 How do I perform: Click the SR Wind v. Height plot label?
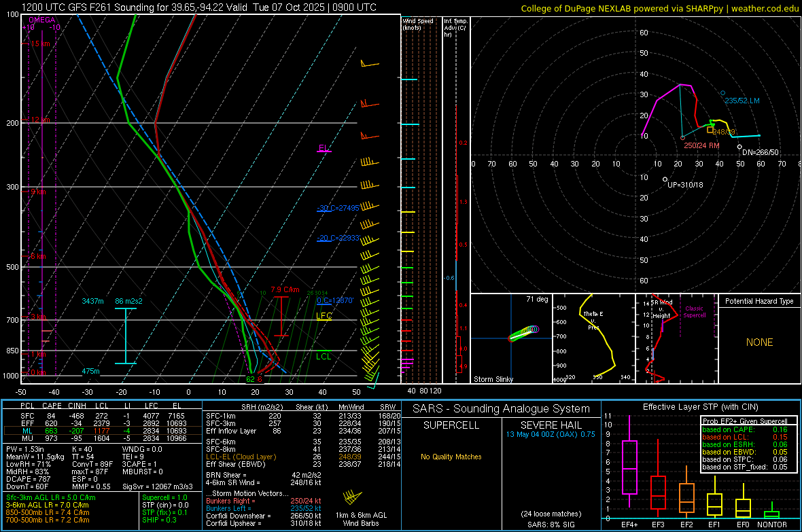coord(661,309)
